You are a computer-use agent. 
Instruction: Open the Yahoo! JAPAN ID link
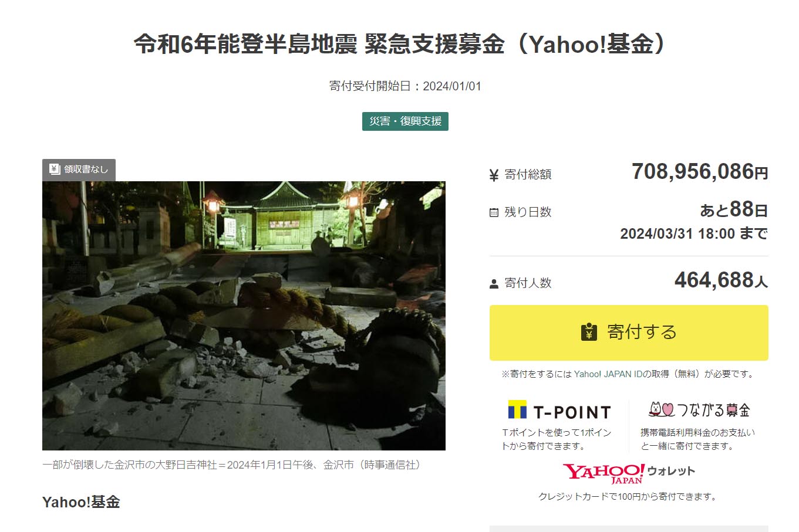click(608, 374)
